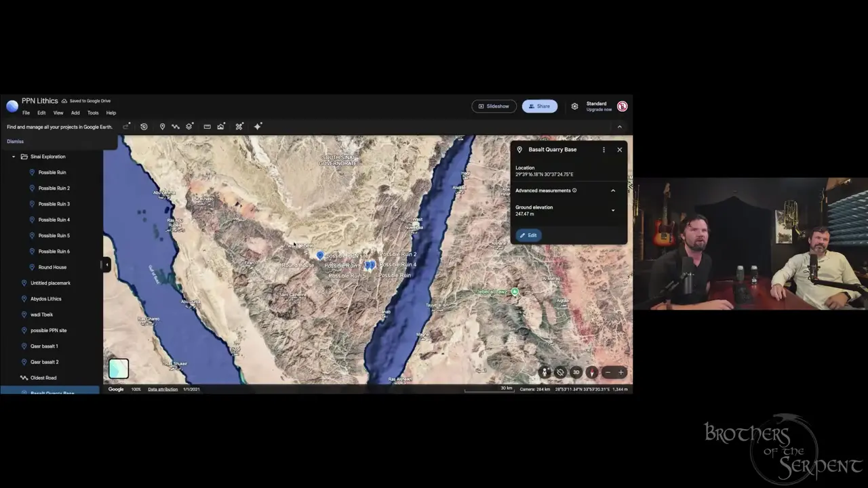Toggle the globe rotation lock button
Image resolution: width=868 pixels, height=488 pixels.
[x=560, y=372]
